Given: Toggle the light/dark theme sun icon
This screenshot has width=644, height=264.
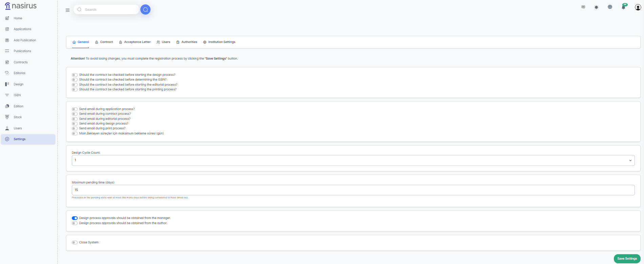Looking at the screenshot, I should 596,7.
